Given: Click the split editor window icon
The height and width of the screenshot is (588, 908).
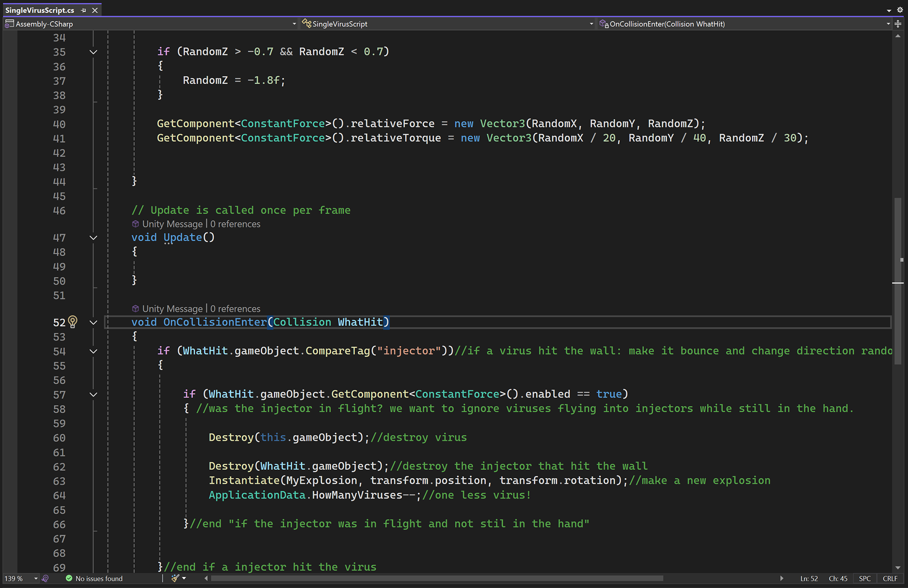Looking at the screenshot, I should 898,24.
